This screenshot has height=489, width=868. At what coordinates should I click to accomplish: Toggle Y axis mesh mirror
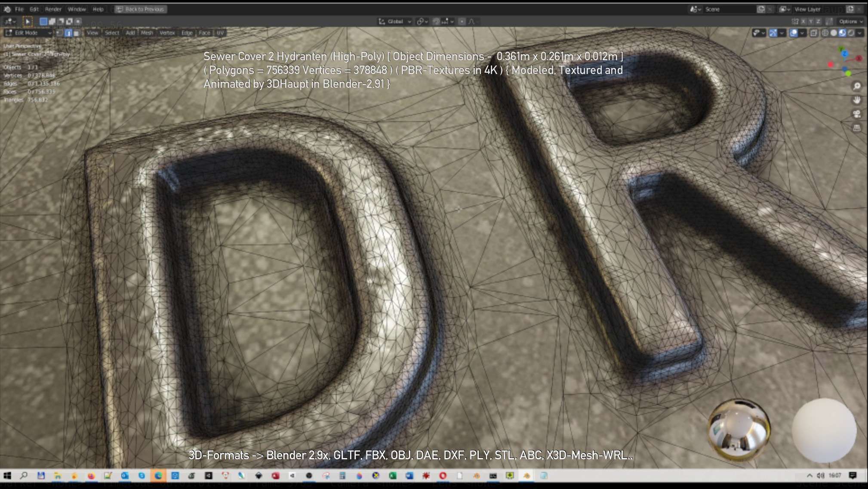(x=811, y=21)
